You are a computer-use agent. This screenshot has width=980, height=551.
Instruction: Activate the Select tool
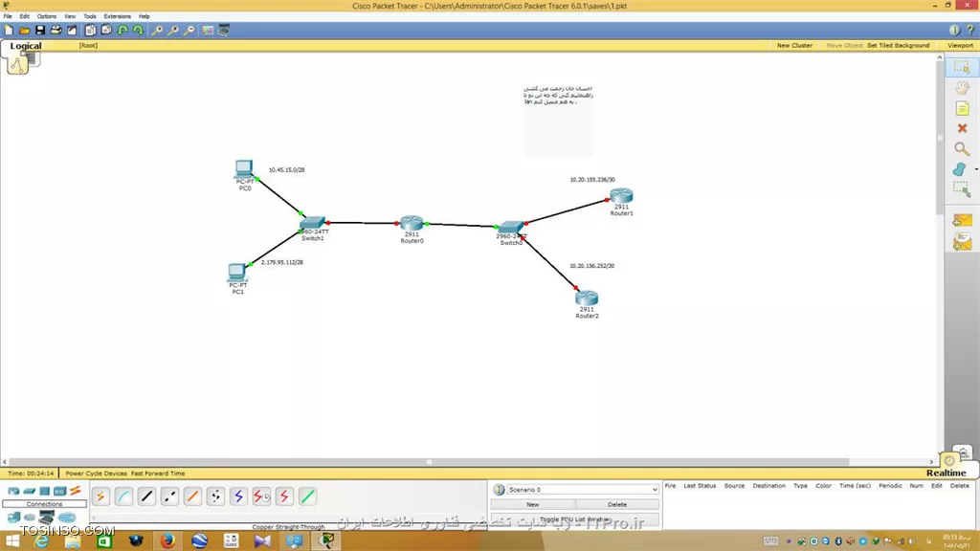[962, 67]
